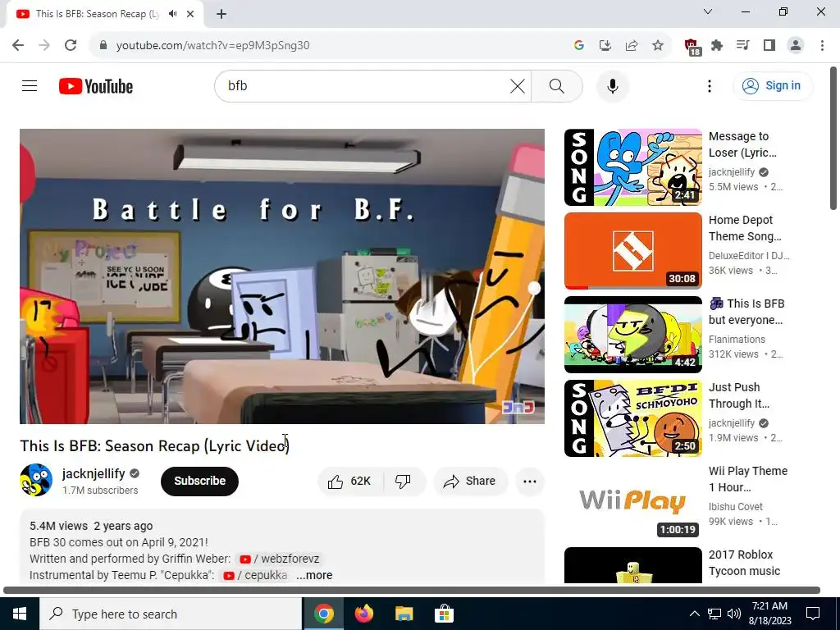Screen dimensions: 840x630
Task: Share this page icon in address bar
Action: coord(632,45)
